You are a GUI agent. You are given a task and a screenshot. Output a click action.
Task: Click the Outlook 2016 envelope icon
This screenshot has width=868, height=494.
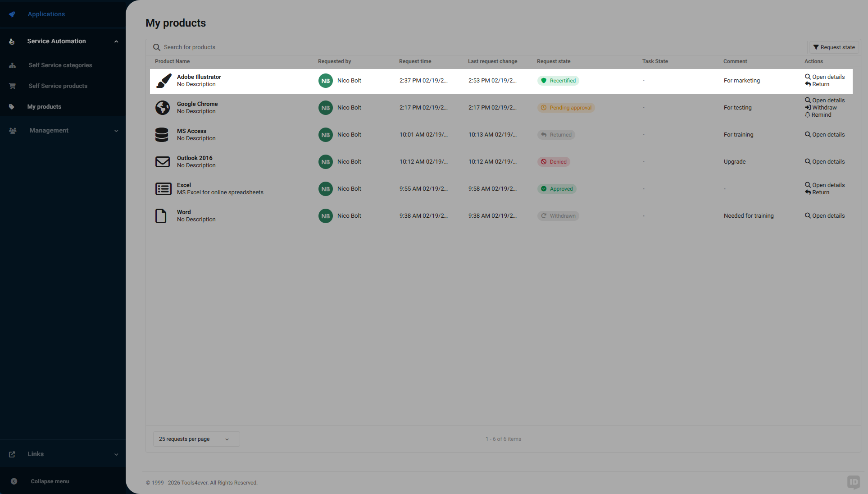click(x=163, y=162)
